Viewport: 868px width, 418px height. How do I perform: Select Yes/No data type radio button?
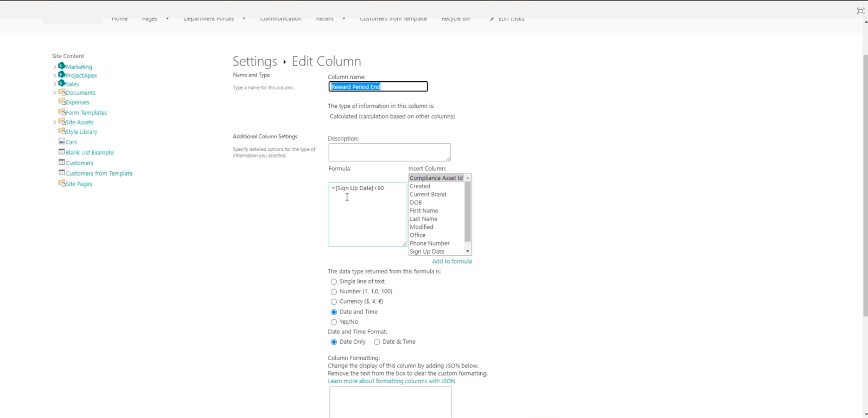pos(334,322)
